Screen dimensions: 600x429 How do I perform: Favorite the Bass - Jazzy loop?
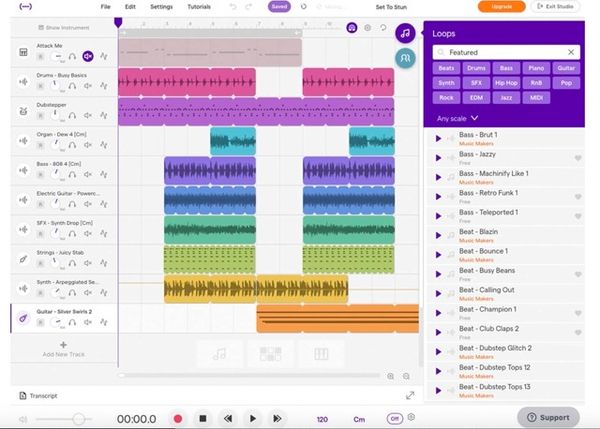pos(578,158)
